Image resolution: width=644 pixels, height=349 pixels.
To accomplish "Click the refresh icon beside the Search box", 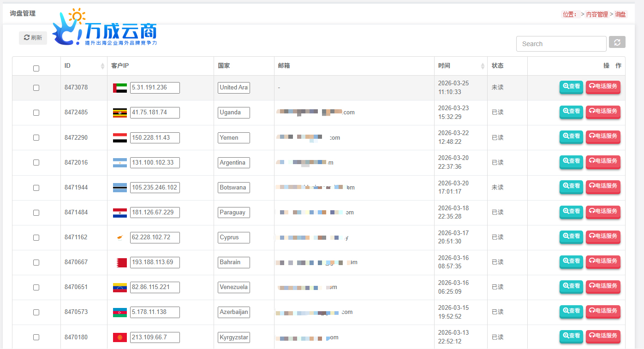I will click(x=617, y=42).
